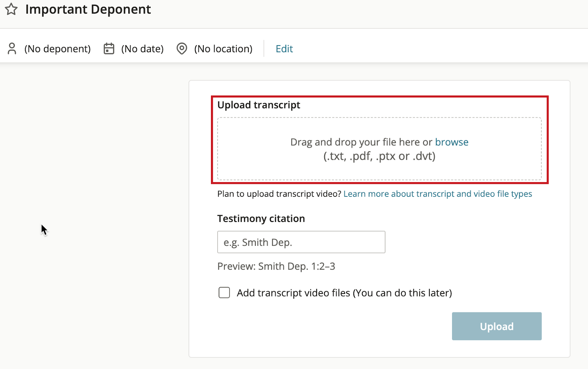Click the location pin icon
The height and width of the screenshot is (369, 588).
click(182, 49)
